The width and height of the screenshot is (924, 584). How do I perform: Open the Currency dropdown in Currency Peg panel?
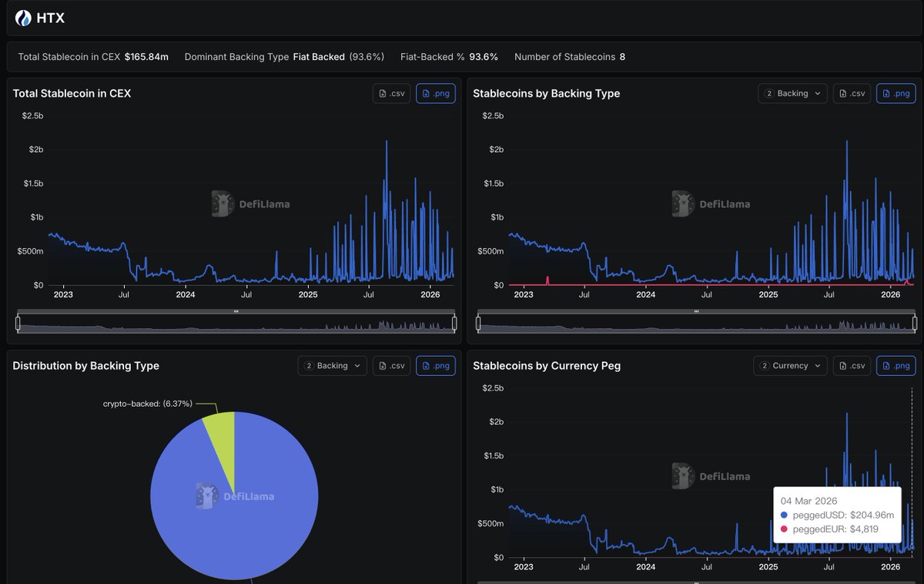click(x=790, y=366)
